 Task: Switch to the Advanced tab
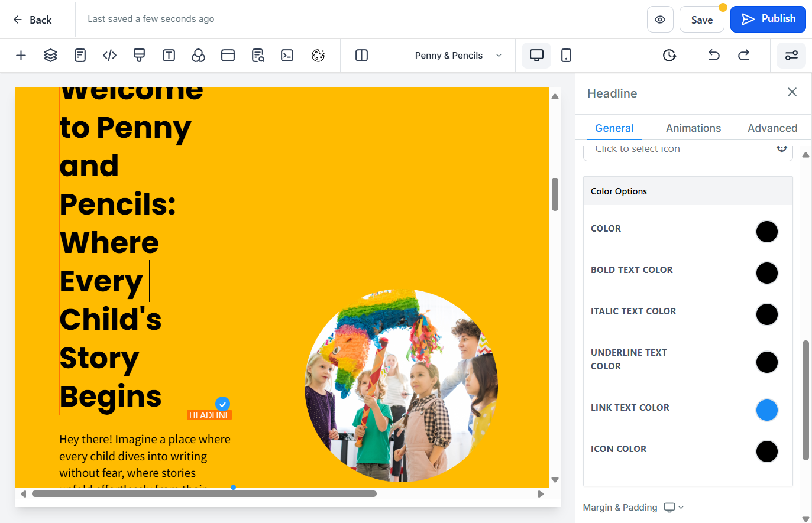tap(772, 128)
